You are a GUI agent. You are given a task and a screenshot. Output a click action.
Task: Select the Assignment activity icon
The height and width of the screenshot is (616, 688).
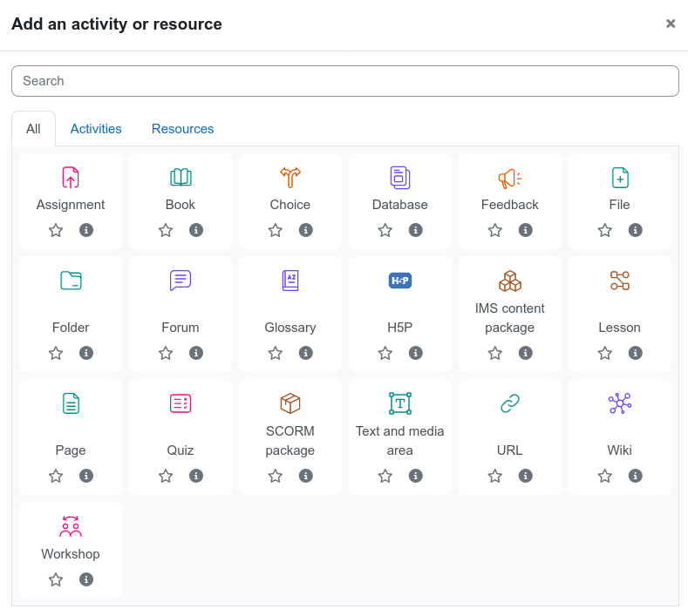(71, 178)
